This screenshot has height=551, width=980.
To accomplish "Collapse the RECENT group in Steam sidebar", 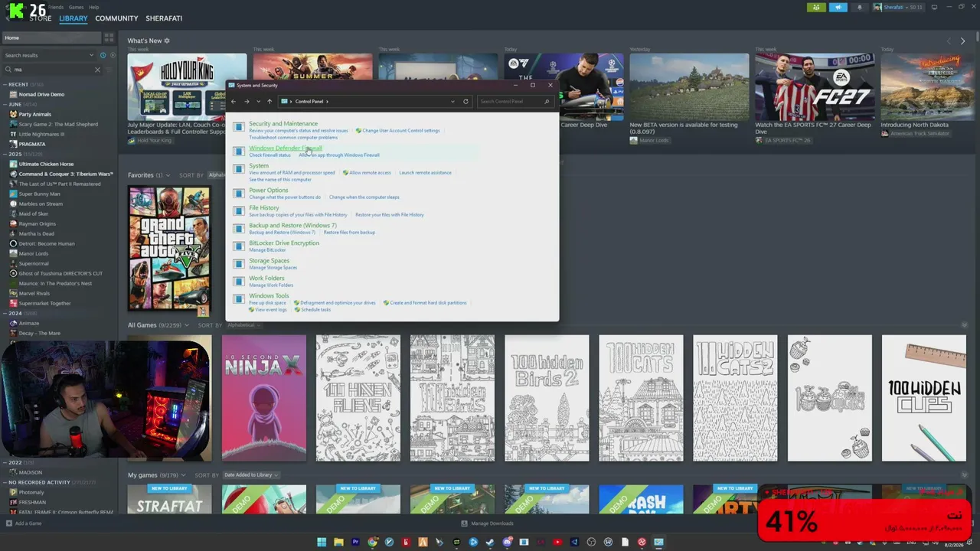I will click(5, 84).
